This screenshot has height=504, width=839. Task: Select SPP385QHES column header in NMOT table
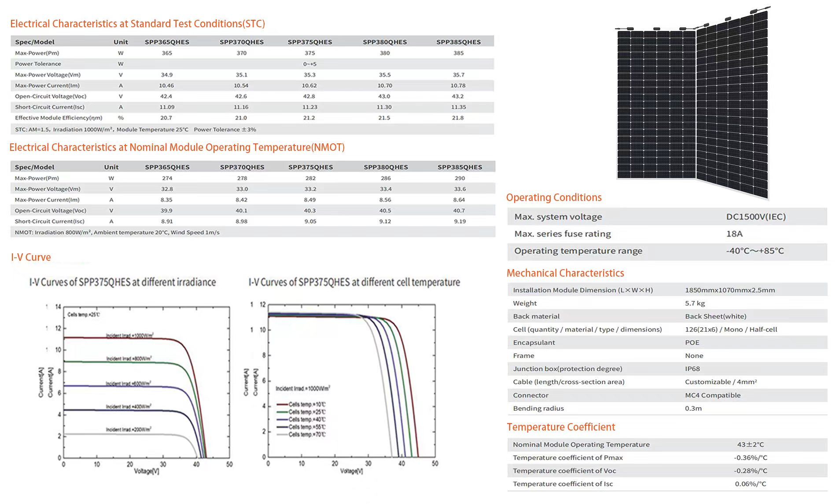coord(460,167)
